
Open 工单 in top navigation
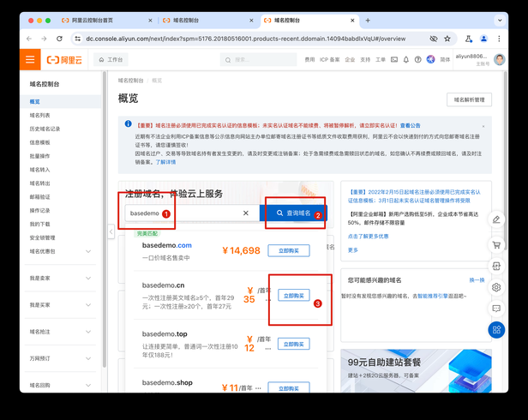381,60
